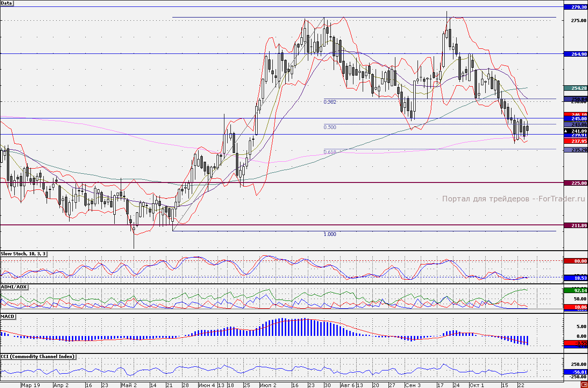The image size is (588, 388).
Task: Select the 0.618 Fibonacci retracement label
Action: (329, 152)
